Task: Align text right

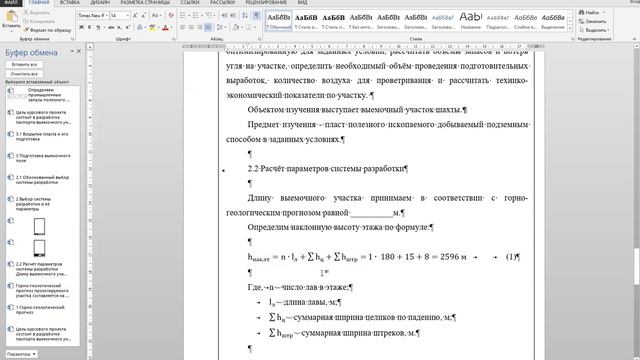Action: click(x=200, y=27)
